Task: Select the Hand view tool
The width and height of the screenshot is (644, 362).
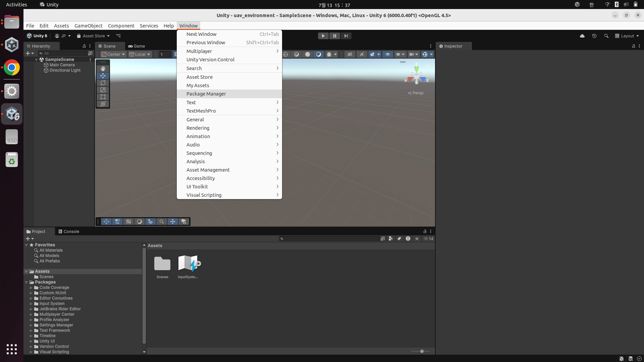Action: [x=103, y=68]
